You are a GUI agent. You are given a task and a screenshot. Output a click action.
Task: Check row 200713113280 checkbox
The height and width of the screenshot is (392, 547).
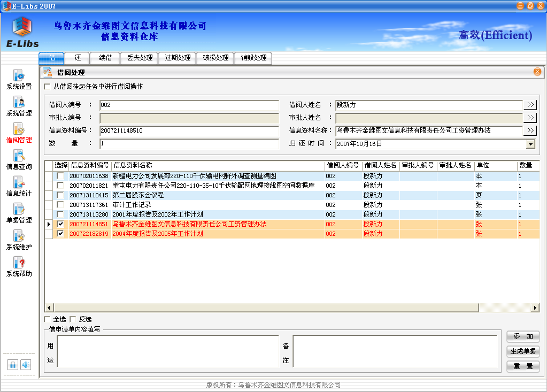point(60,214)
